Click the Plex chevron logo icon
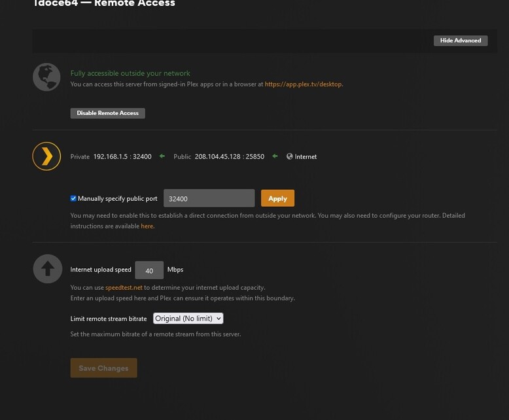Image resolution: width=509 pixels, height=420 pixels. pyautogui.click(x=46, y=156)
